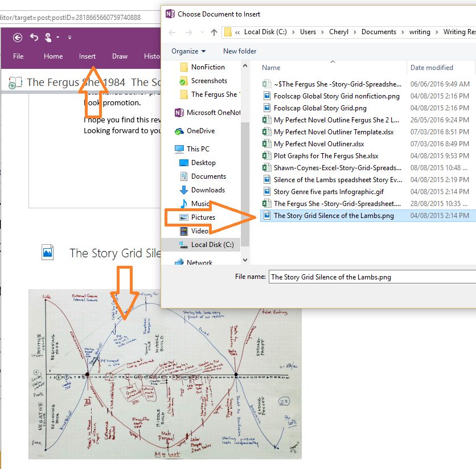Click navigation pane scroll down arrow
This screenshot has width=476, height=469.
pos(245,260)
